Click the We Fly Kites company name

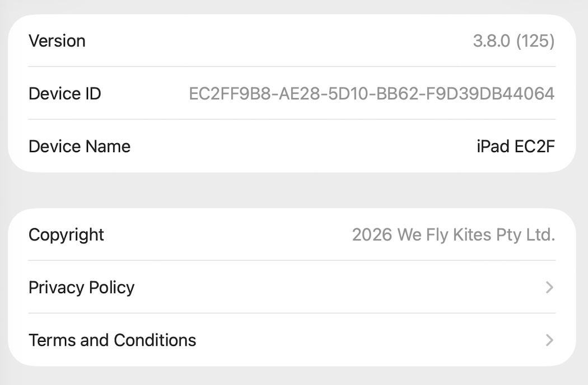pos(444,234)
